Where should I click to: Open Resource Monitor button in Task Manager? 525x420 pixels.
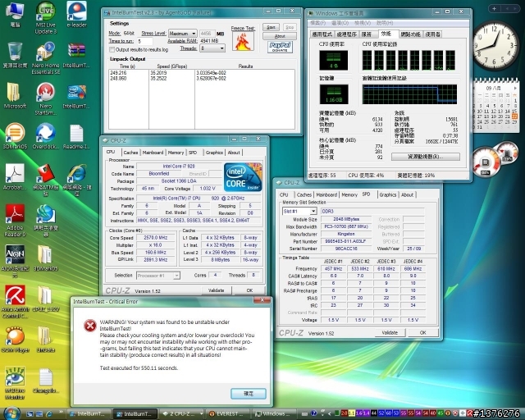425,157
